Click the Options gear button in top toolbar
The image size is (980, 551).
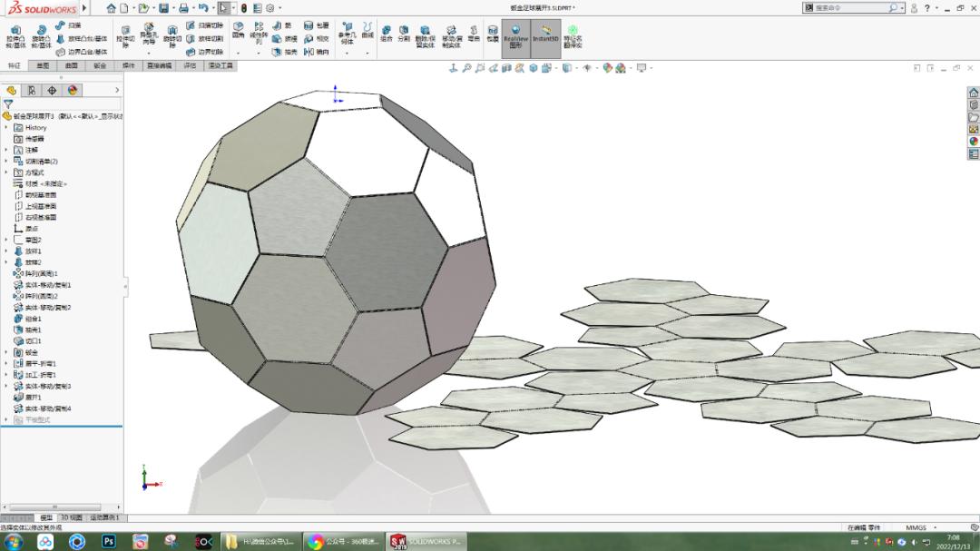[269, 8]
